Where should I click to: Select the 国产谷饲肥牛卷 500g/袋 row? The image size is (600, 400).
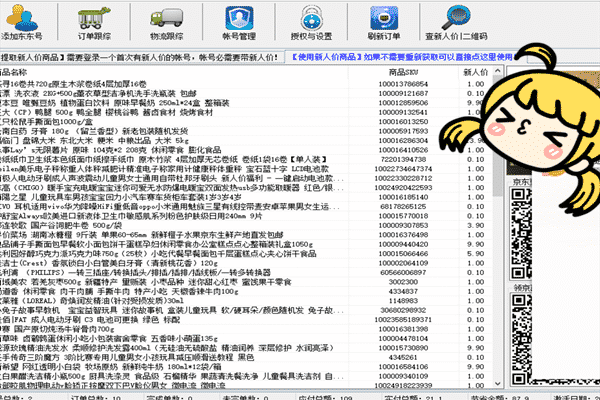pyautogui.click(x=245, y=225)
